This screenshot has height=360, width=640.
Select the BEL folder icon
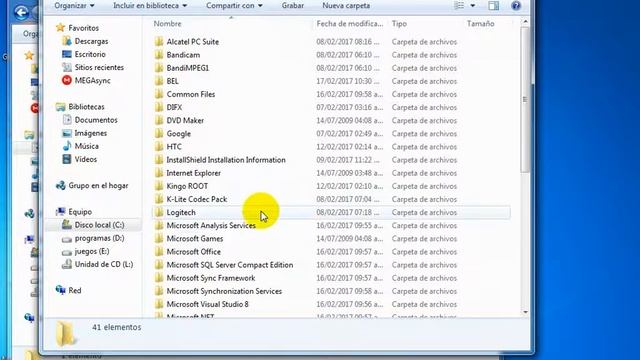tap(159, 81)
